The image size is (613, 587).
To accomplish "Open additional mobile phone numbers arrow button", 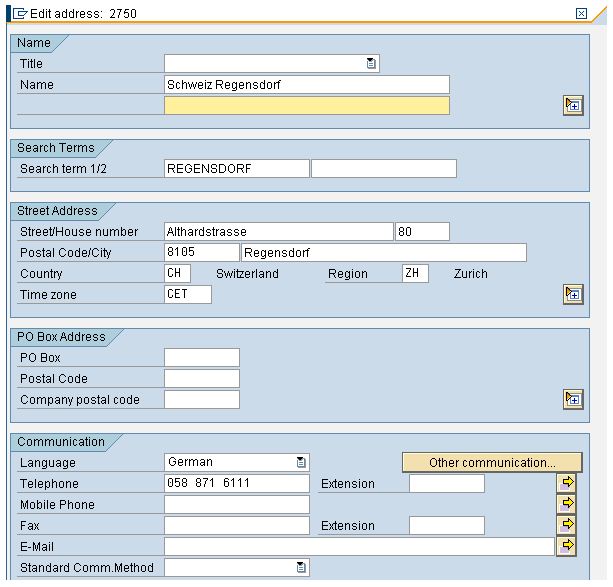I will pyautogui.click(x=567, y=504).
